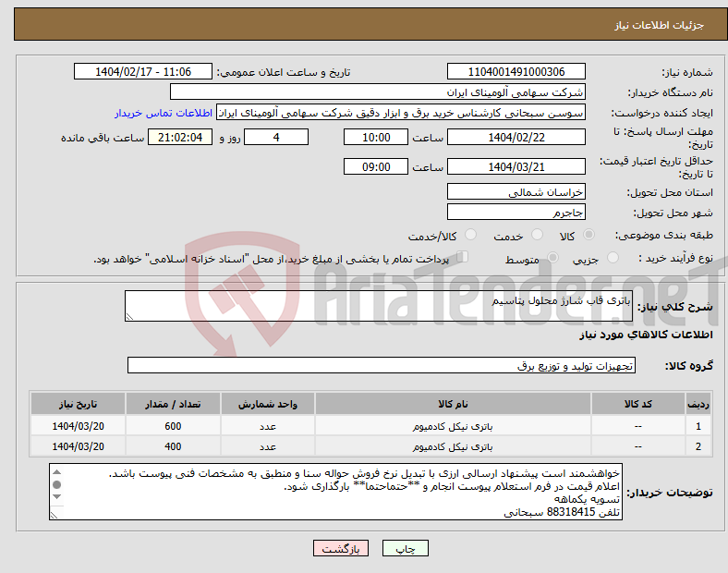Click the resize grip of buyer notes box
This screenshot has height=573, width=728.
click(54, 515)
